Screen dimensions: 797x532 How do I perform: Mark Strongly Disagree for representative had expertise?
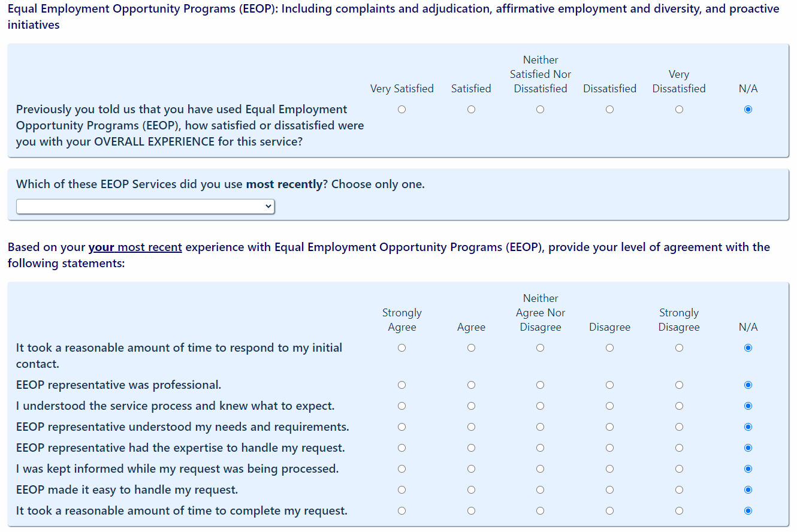click(x=679, y=448)
